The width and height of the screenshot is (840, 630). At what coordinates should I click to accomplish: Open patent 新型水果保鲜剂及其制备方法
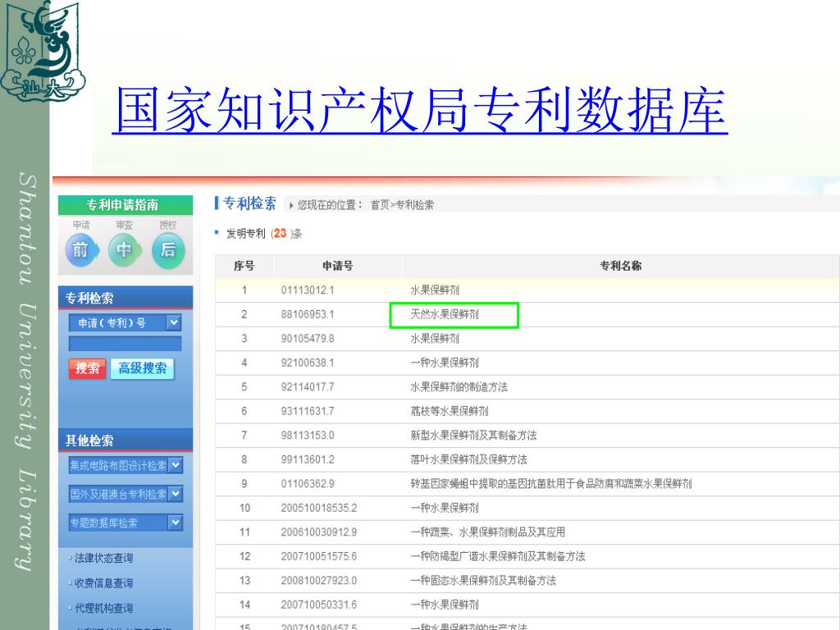pos(473,435)
